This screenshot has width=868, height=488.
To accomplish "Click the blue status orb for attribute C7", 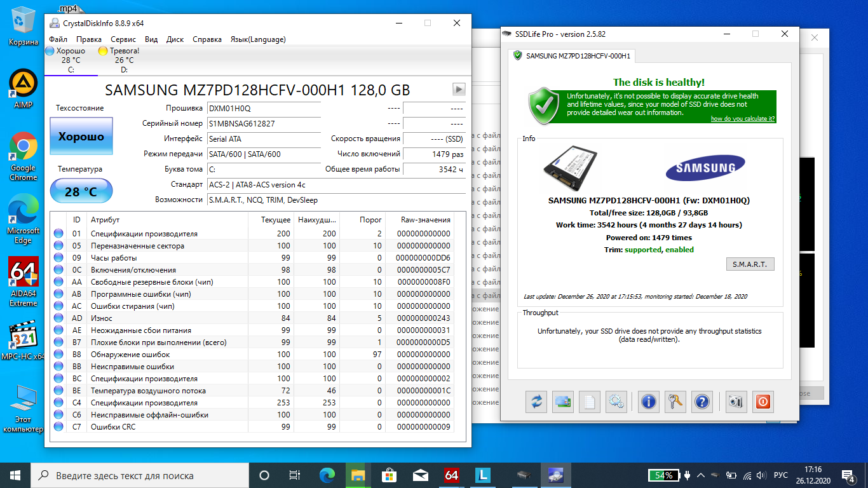I will point(58,427).
